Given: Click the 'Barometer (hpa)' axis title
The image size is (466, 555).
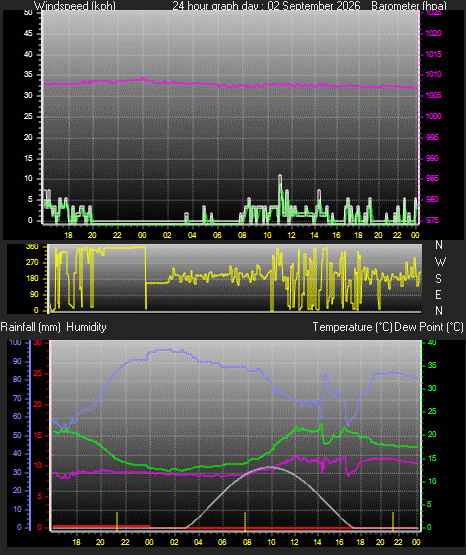Looking at the screenshot, I should (409, 6).
